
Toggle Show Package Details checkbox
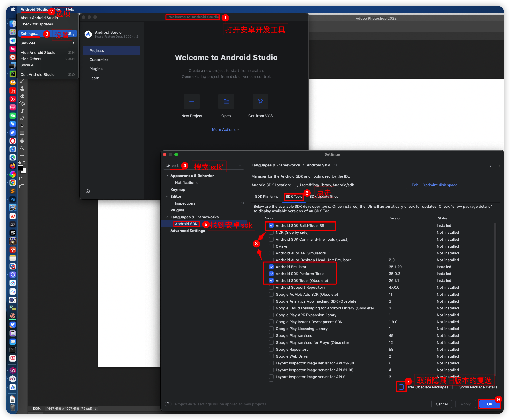click(x=455, y=387)
